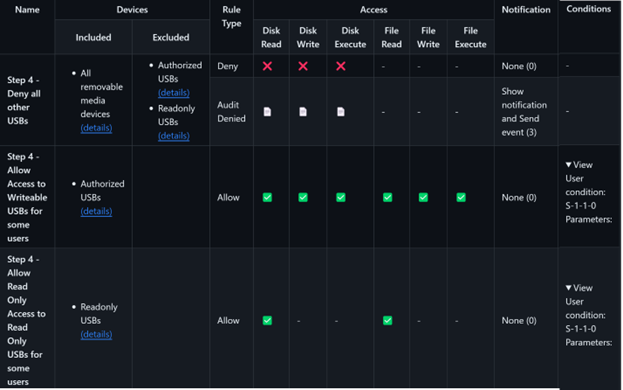The width and height of the screenshot is (623, 390).
Task: Open details link under excluded Authorized USBs
Action: click(174, 93)
